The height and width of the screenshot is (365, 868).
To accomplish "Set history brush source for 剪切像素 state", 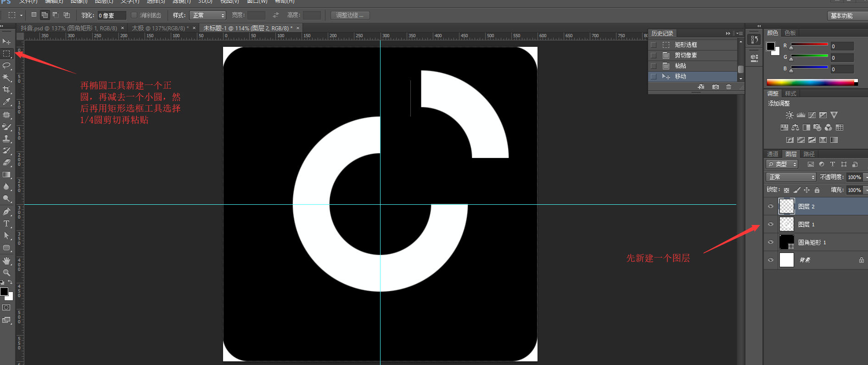I will [654, 56].
